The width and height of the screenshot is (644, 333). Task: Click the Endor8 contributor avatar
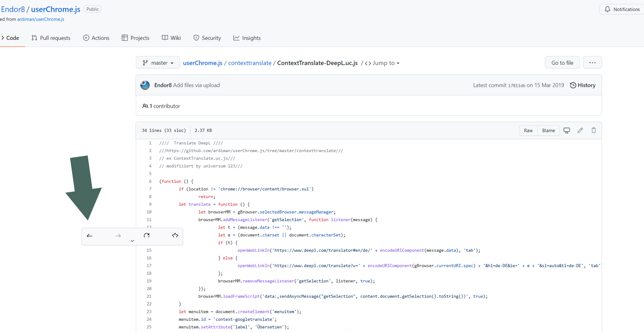(145, 85)
